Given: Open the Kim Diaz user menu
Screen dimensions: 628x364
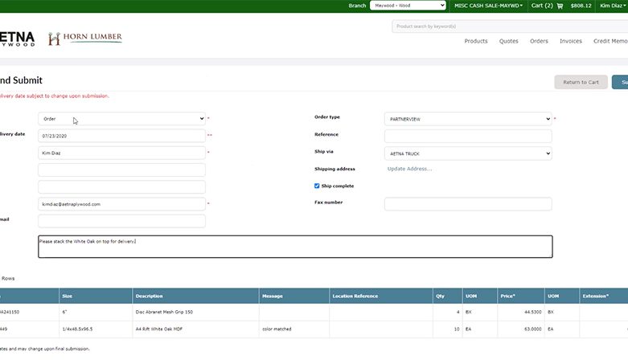Looking at the screenshot, I should [613, 6].
